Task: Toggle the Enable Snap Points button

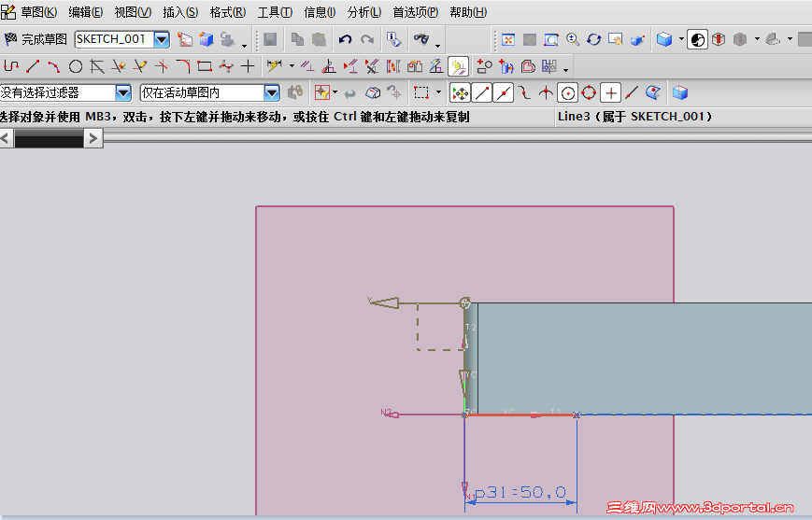Action: 460,93
